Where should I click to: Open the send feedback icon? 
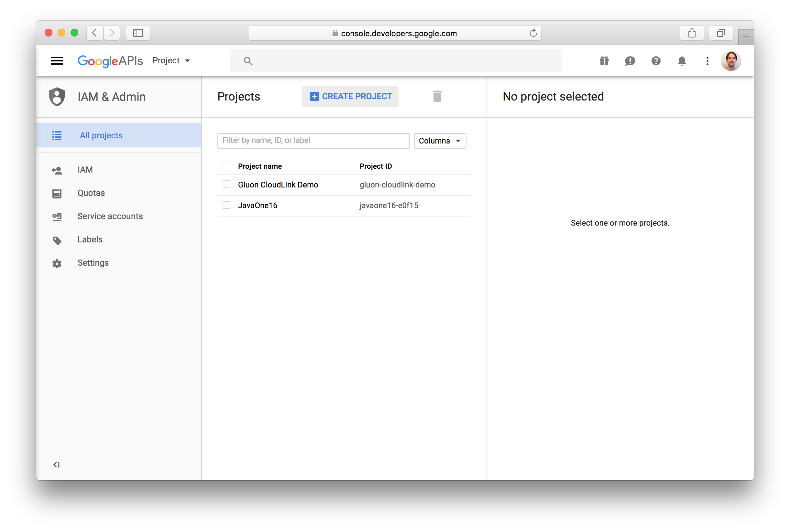(x=630, y=61)
